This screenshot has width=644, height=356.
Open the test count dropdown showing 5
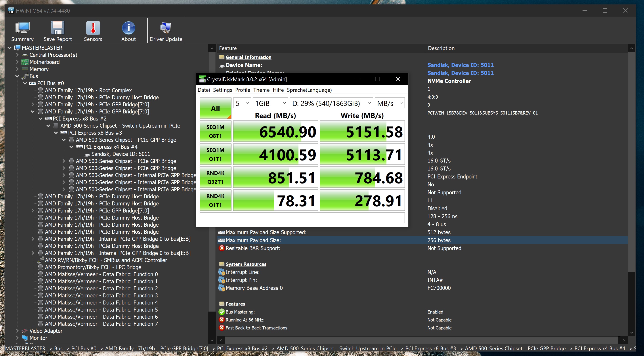point(242,103)
